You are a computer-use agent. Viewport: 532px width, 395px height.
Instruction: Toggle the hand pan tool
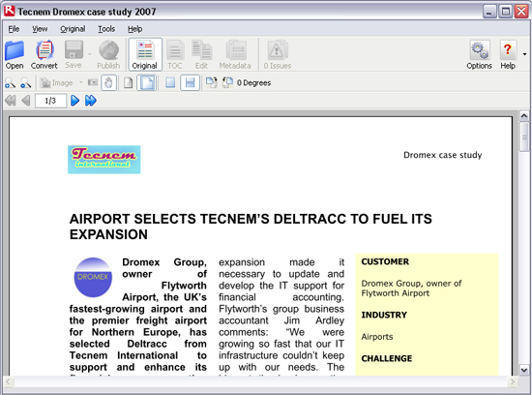(x=108, y=83)
